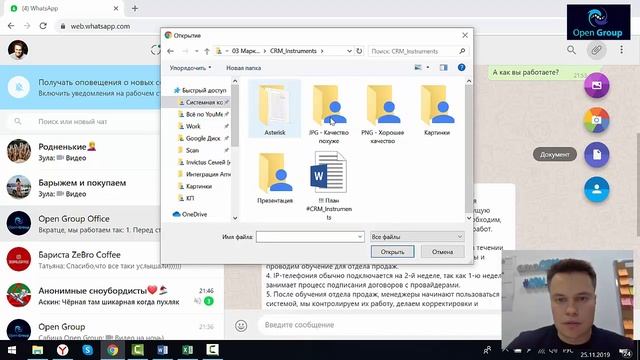Image resolution: width=640 pixels, height=360 pixels.
Task: Click WhatsApp Введите сообщение field
Action: [380, 325]
